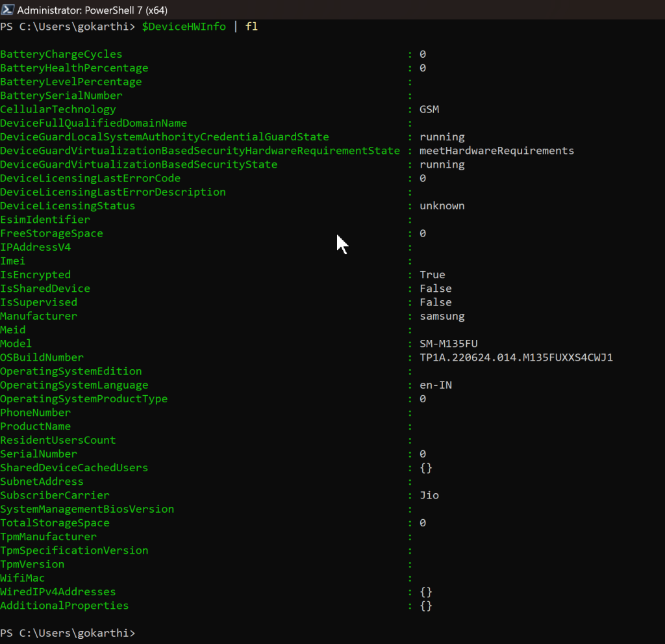This screenshot has height=644, width=665.
Task: Click the DeviceLicensingLastErrorCode label
Action: tap(90, 178)
